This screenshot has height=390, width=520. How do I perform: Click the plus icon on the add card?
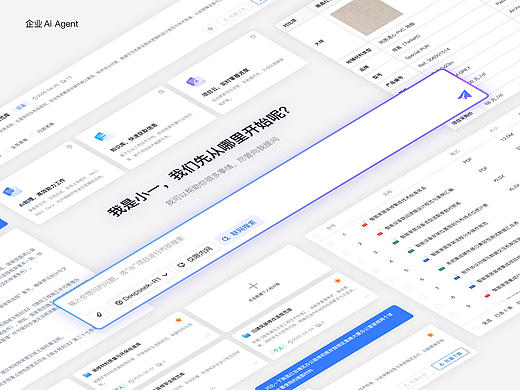[254, 286]
